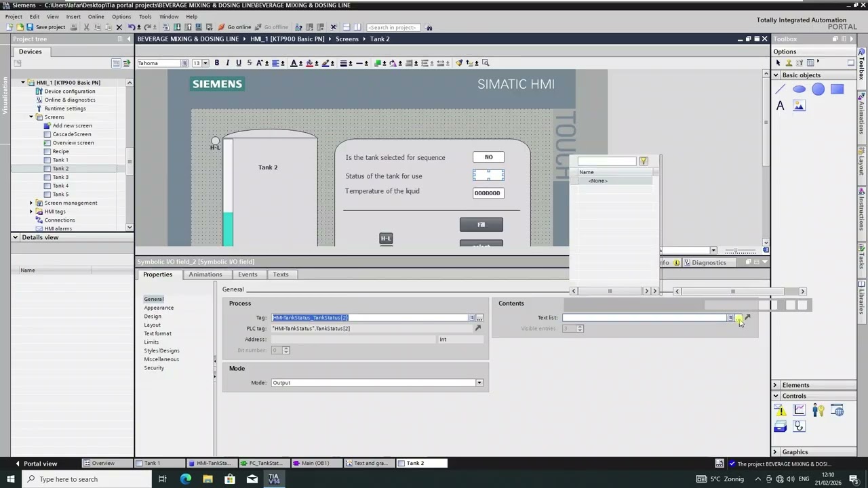Open File Explorer from the taskbar

(208, 479)
